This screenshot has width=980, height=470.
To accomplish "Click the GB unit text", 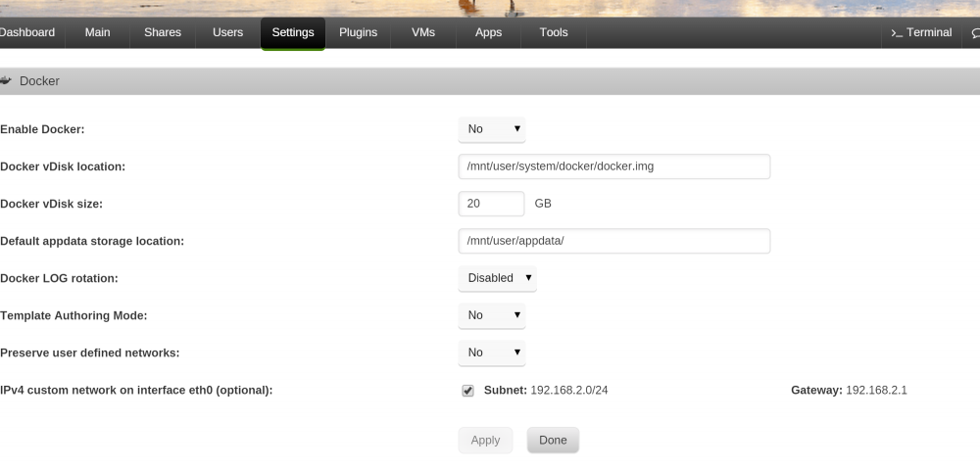I will point(543,204).
